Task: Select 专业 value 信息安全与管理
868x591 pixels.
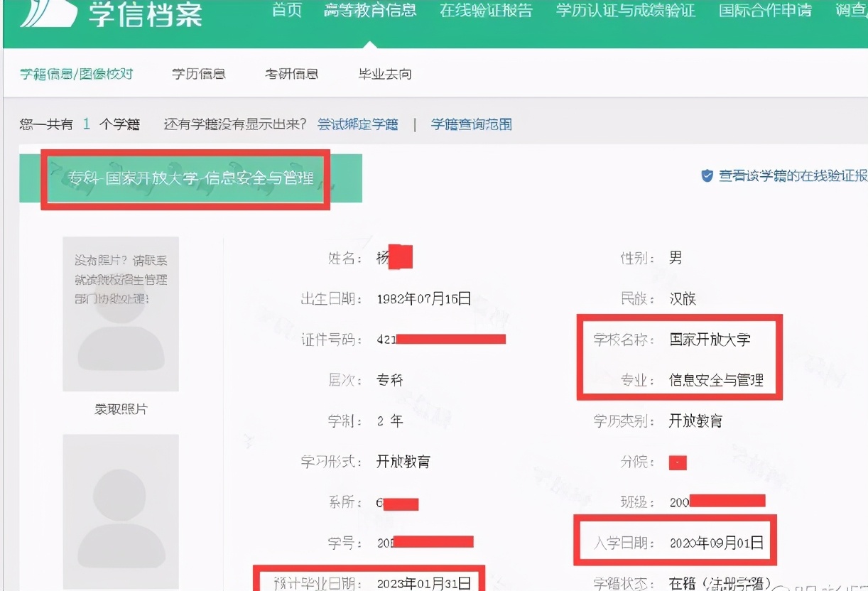Action: (716, 380)
